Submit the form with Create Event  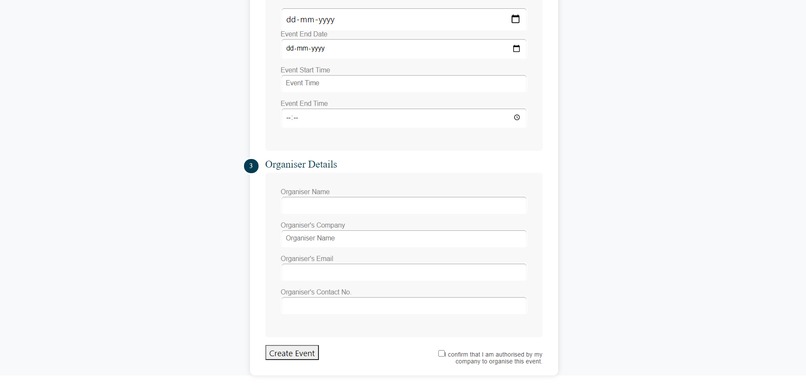(292, 352)
